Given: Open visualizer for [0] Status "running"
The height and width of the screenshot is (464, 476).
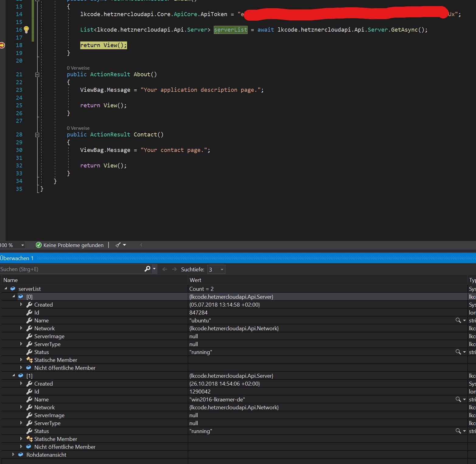Looking at the screenshot, I should point(458,352).
